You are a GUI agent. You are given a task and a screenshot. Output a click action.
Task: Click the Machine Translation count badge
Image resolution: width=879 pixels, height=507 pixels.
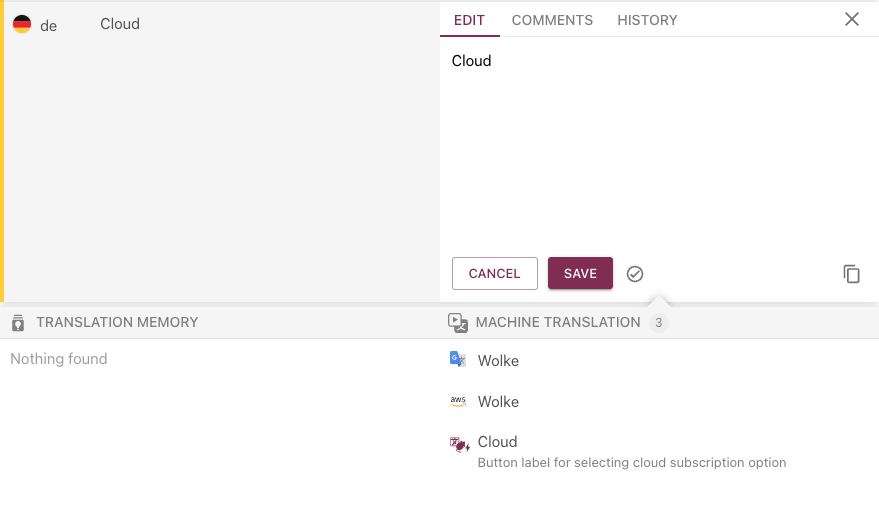(658, 323)
